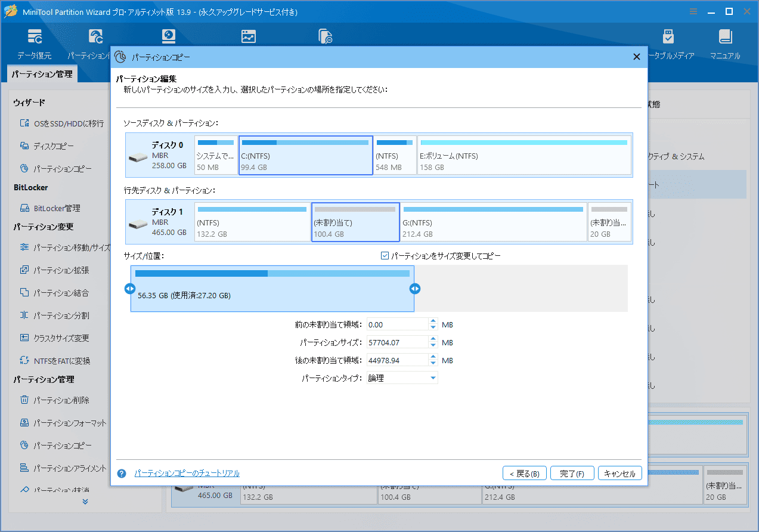Click the help question mark icon
759x532 pixels.
point(122,474)
